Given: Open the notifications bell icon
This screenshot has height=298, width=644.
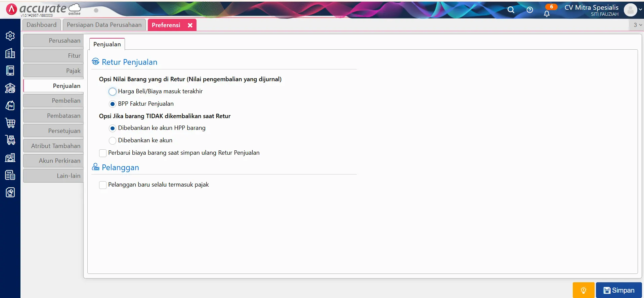Looking at the screenshot, I should 547,14.
